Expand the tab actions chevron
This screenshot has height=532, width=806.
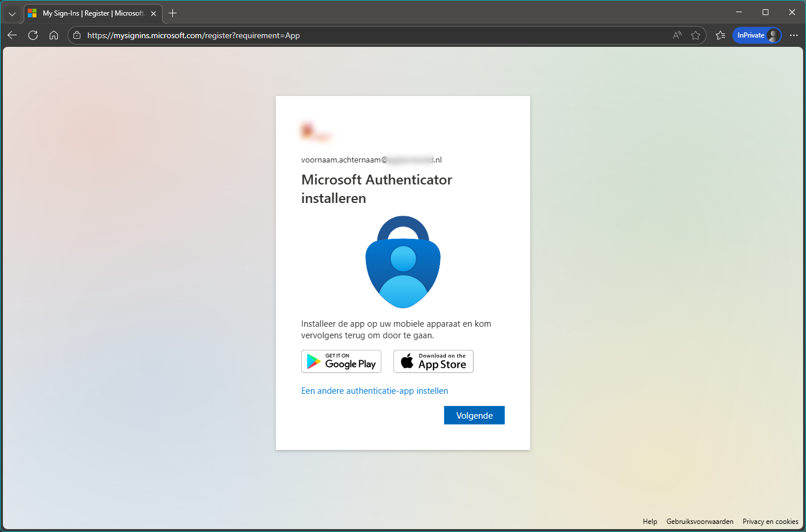(12, 13)
